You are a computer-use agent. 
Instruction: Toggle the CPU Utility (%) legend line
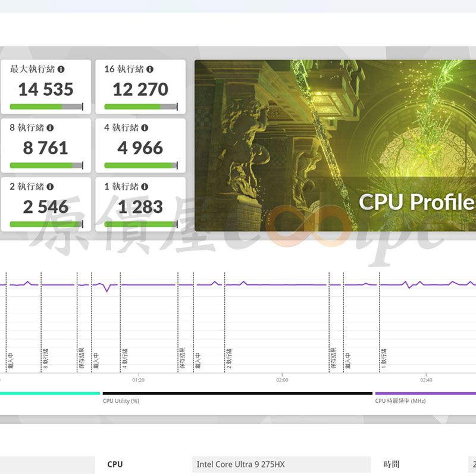pyautogui.click(x=237, y=393)
